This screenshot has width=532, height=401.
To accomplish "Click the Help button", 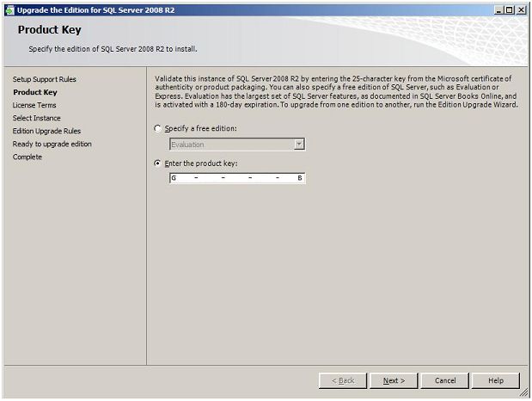I will pos(496,380).
